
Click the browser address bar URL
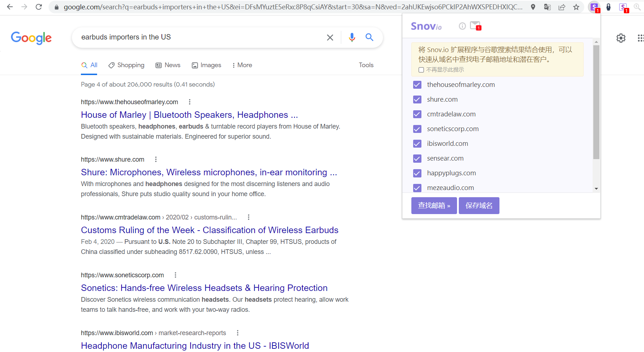[293, 7]
